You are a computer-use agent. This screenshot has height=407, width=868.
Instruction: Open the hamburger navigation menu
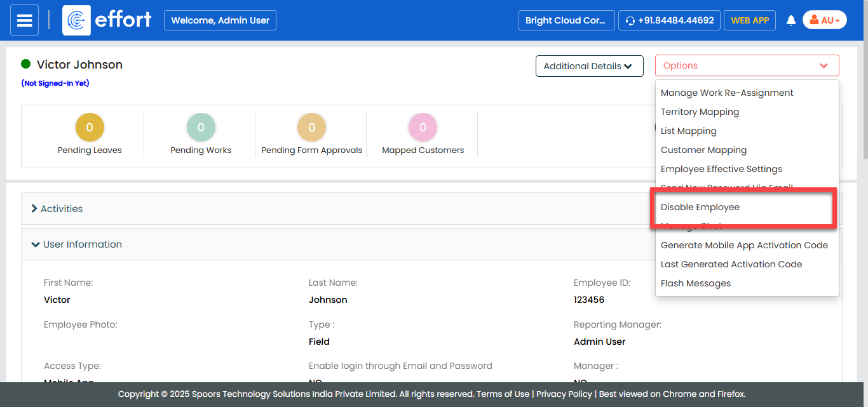pyautogui.click(x=24, y=20)
